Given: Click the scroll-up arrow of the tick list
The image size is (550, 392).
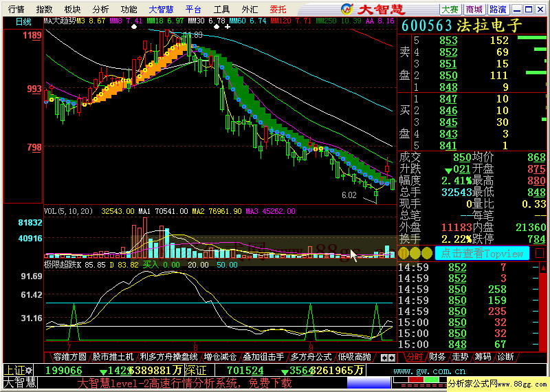Looking at the screenshot, I should coord(543,268).
